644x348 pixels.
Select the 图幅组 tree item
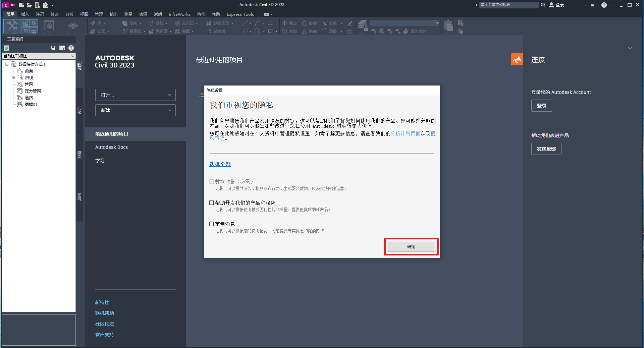pos(31,104)
